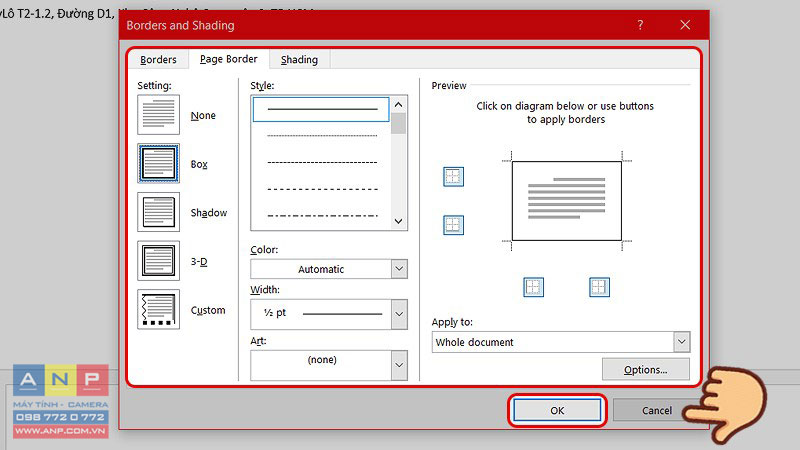This screenshot has width=800, height=450.
Task: Toggle the bottom border button in Preview
Action: tap(454, 224)
